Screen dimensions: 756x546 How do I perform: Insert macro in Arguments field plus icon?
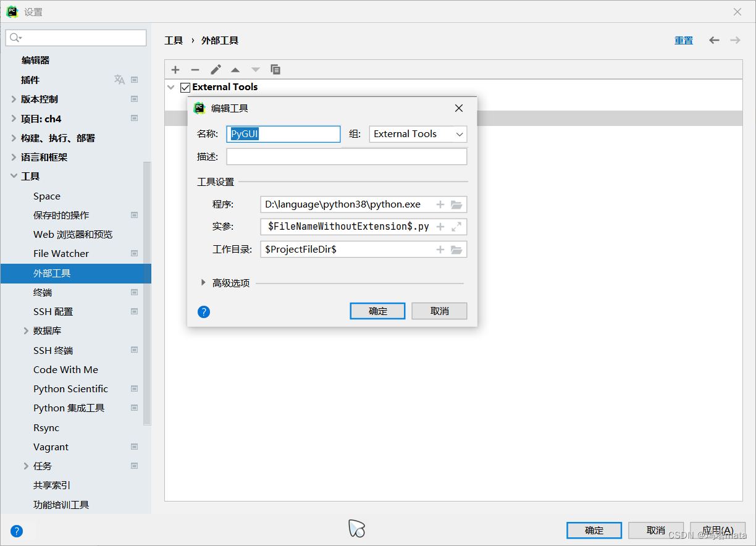coord(440,227)
